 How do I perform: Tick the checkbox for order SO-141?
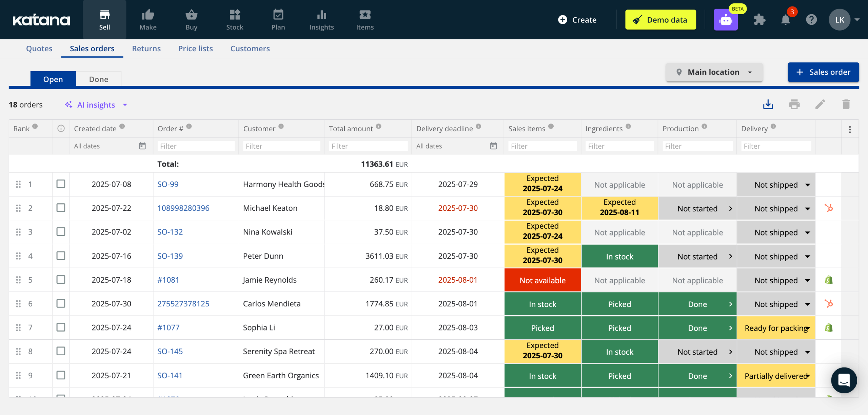point(61,375)
